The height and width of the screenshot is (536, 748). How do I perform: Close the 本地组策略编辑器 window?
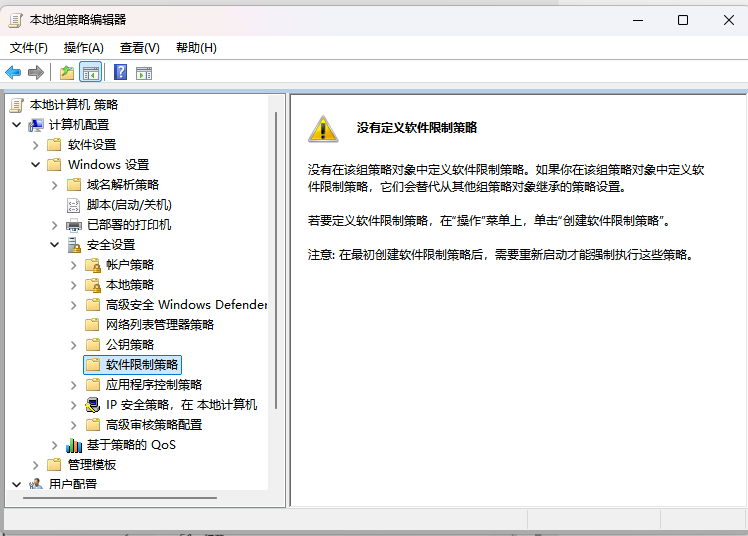[728, 20]
